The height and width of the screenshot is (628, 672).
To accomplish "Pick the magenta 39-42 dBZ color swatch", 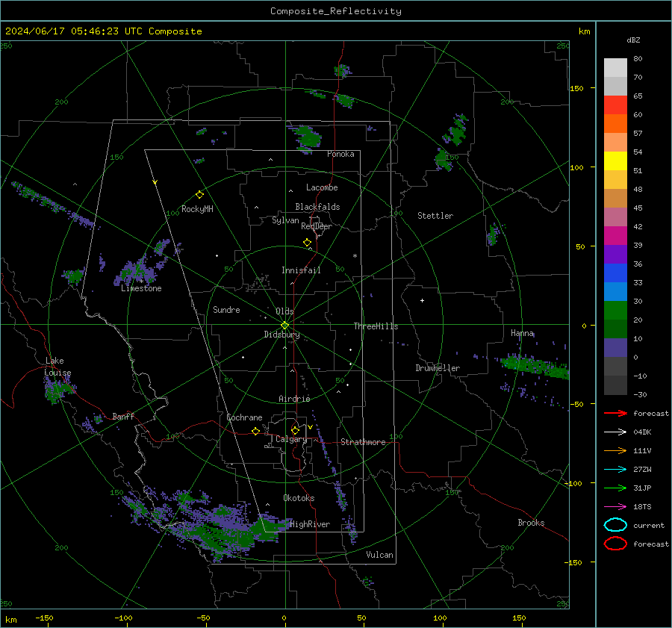I will (615, 236).
